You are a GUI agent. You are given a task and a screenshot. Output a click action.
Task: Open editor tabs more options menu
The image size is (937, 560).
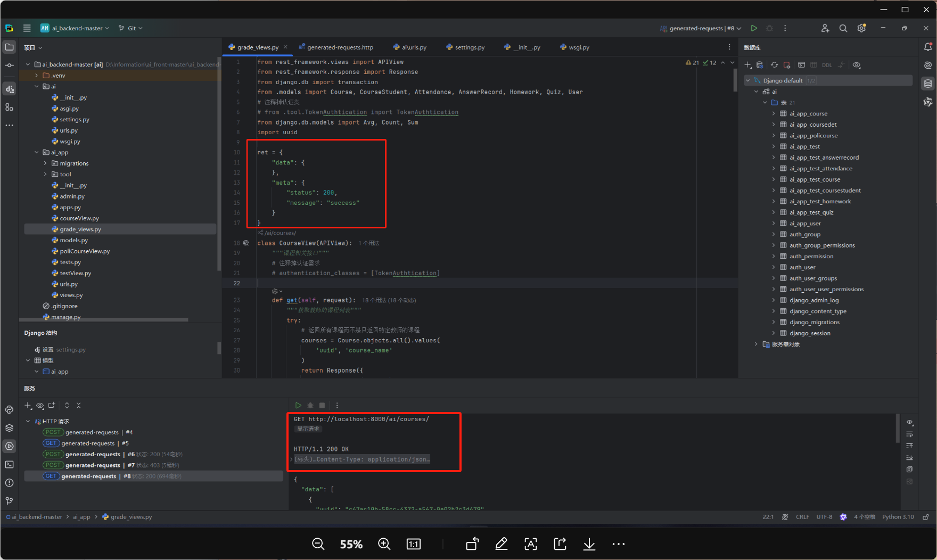[729, 47]
